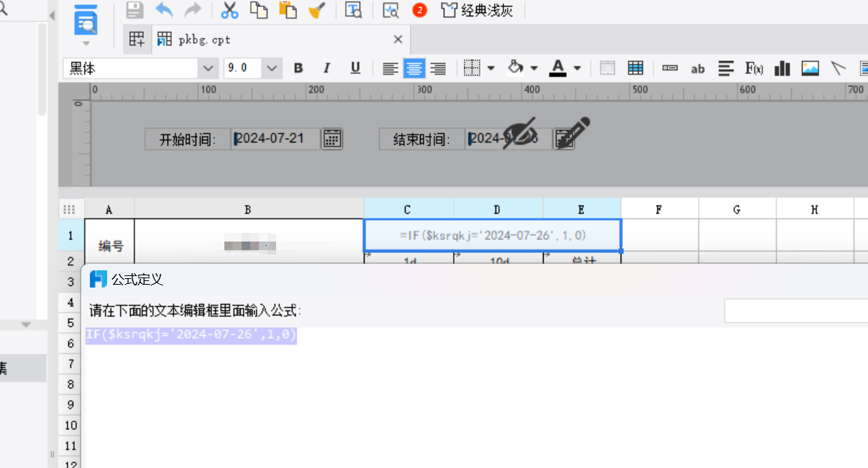Toggle italic formatting
Screen dimensions: 868x468
click(326, 68)
